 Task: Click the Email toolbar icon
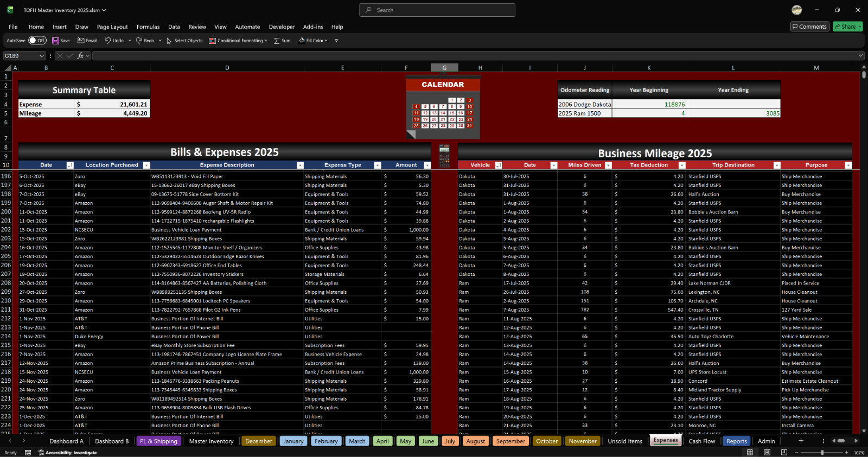pyautogui.click(x=81, y=41)
